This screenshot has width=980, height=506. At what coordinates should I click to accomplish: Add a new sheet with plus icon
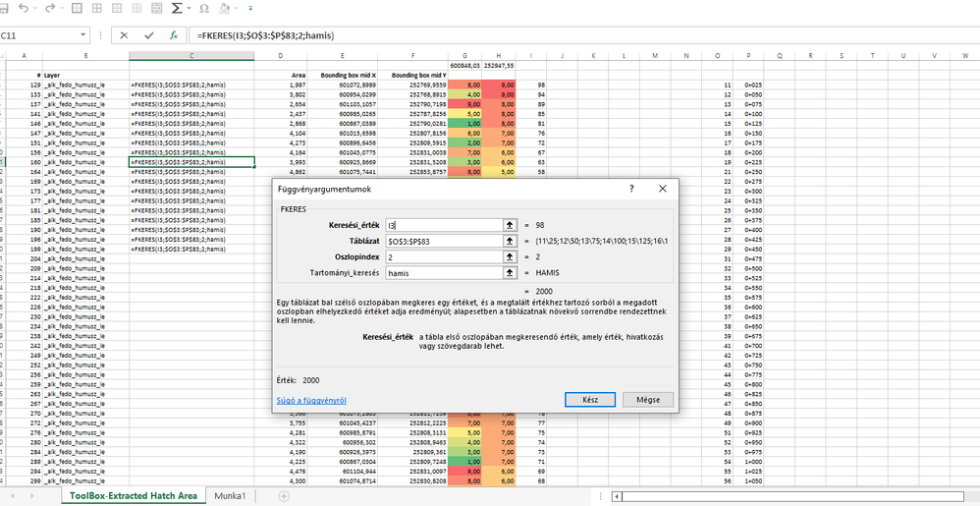pos(284,495)
